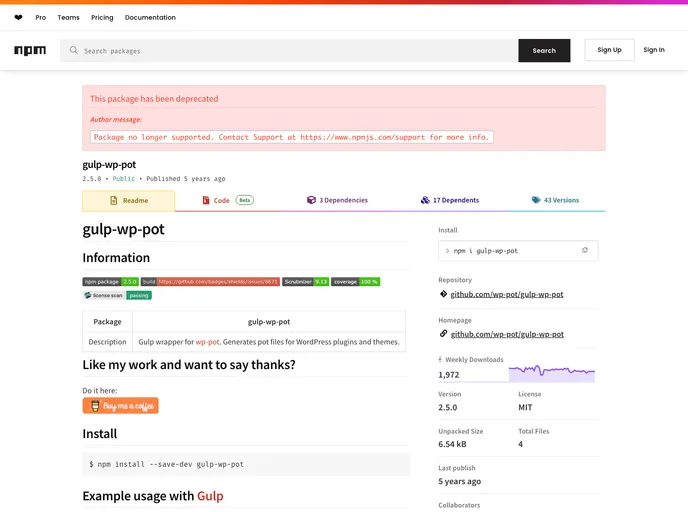Click the Scrutinizer 9.13 badge
688x512 pixels.
tap(305, 282)
